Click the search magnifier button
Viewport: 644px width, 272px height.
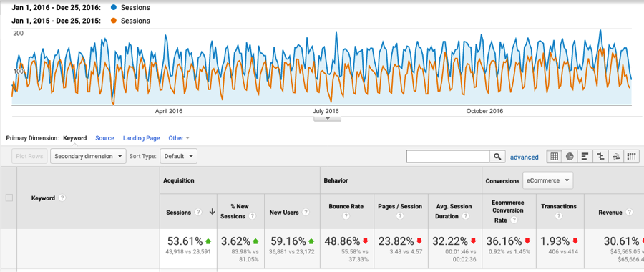497,157
